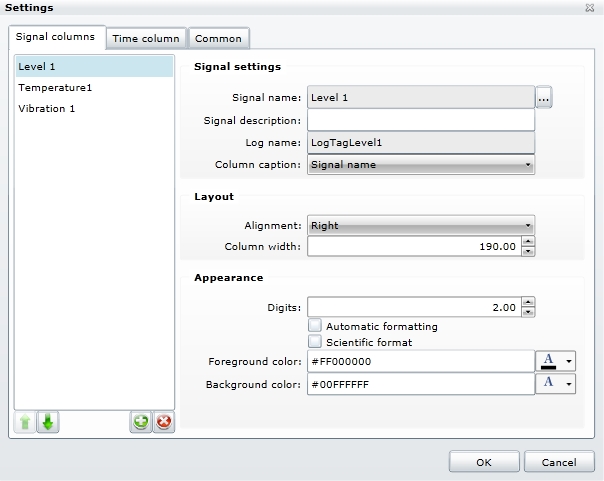604x481 pixels.
Task: Click the green move up arrow icon
Action: [25, 423]
